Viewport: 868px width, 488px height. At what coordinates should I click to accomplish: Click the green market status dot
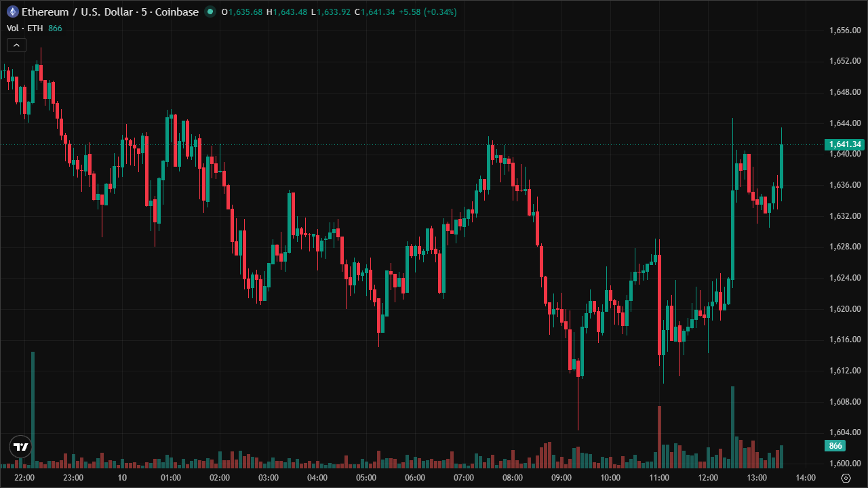[210, 12]
